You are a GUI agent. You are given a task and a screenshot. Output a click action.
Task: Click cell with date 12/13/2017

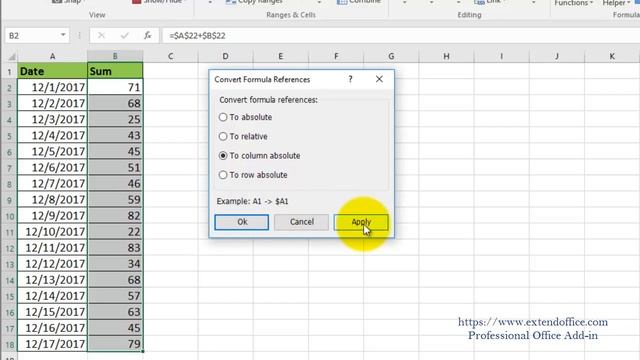tap(52, 280)
